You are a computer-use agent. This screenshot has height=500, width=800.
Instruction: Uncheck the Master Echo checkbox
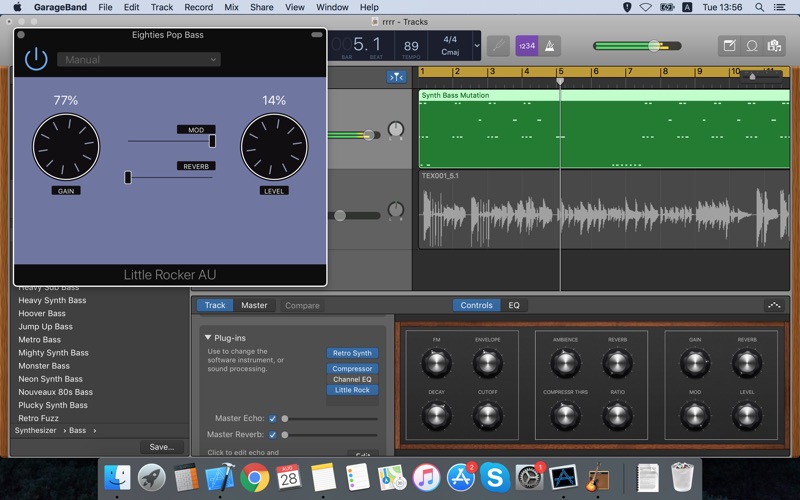pyautogui.click(x=272, y=418)
